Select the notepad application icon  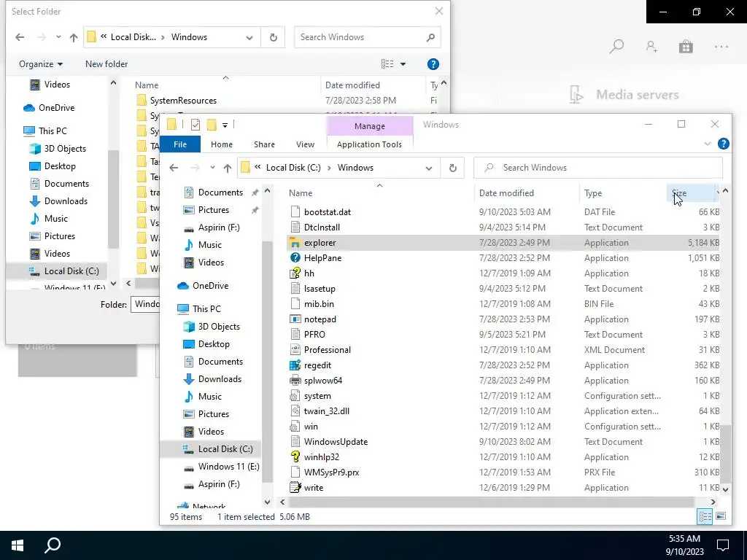tap(295, 319)
